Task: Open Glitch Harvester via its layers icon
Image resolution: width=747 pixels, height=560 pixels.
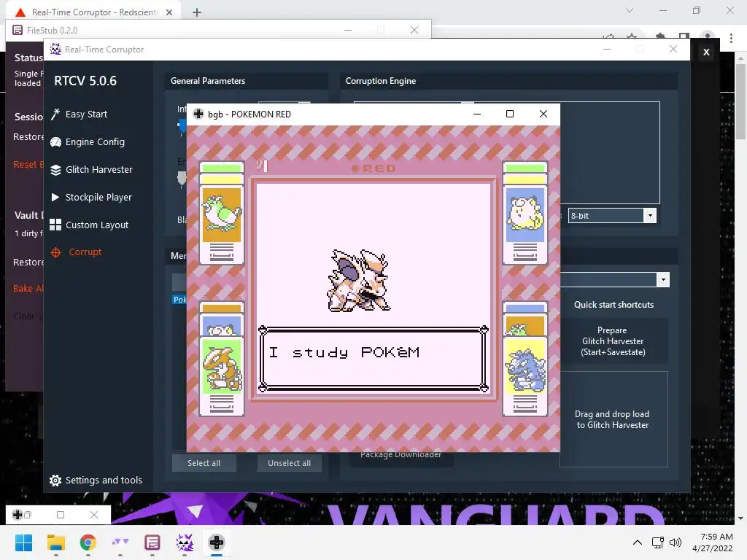Action: (x=55, y=170)
